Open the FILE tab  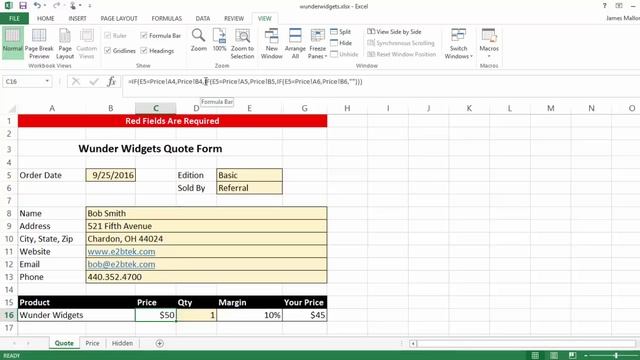point(14,18)
